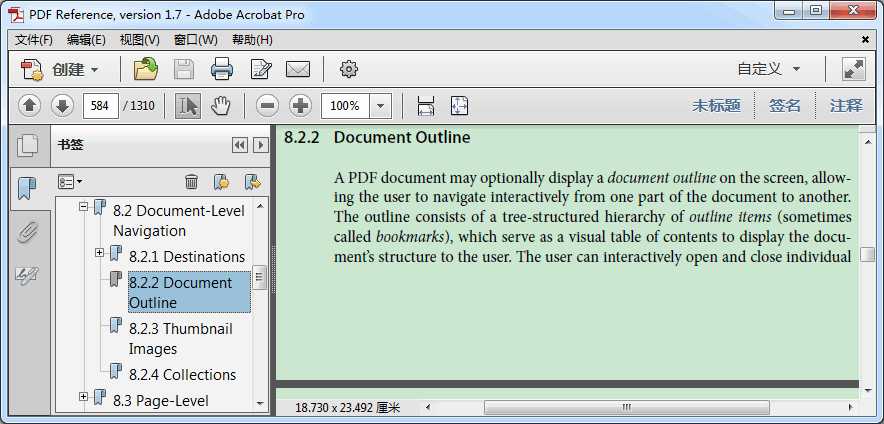Go to next page with down arrow

tap(63, 105)
